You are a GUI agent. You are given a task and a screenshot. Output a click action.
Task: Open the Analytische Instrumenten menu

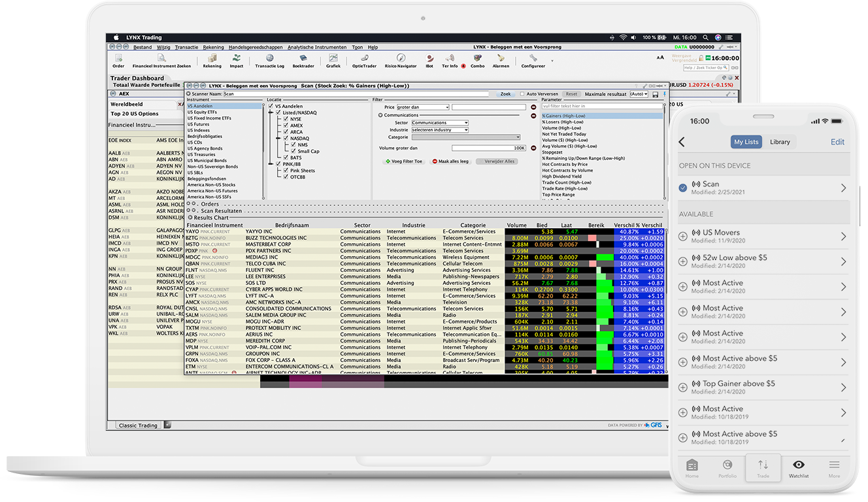tap(317, 48)
